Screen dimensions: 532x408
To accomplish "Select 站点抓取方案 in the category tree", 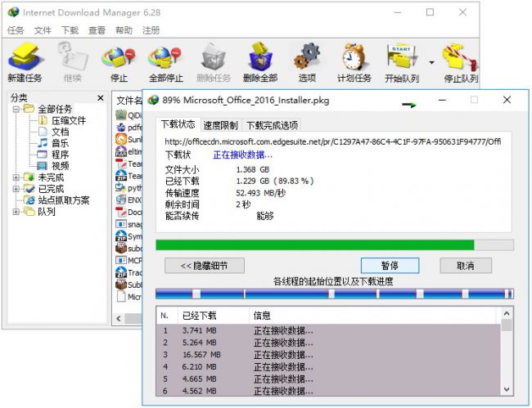I will 63,200.
